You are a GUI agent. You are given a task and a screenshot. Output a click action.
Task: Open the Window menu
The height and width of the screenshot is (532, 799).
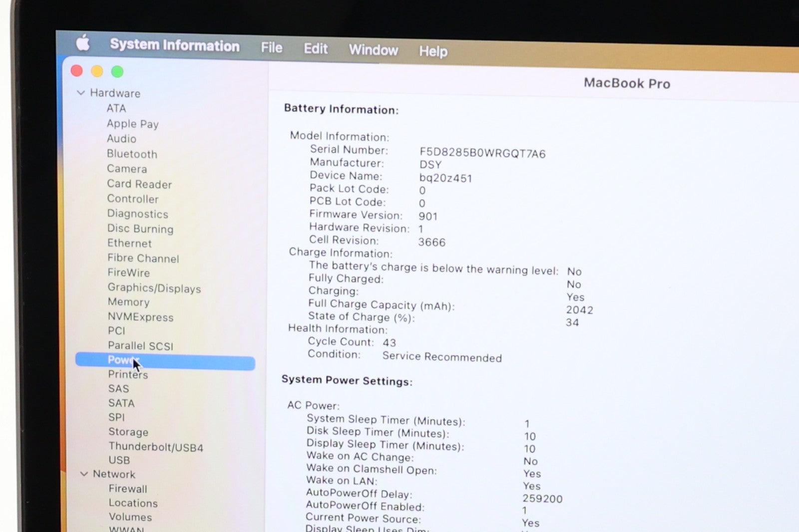[373, 50]
